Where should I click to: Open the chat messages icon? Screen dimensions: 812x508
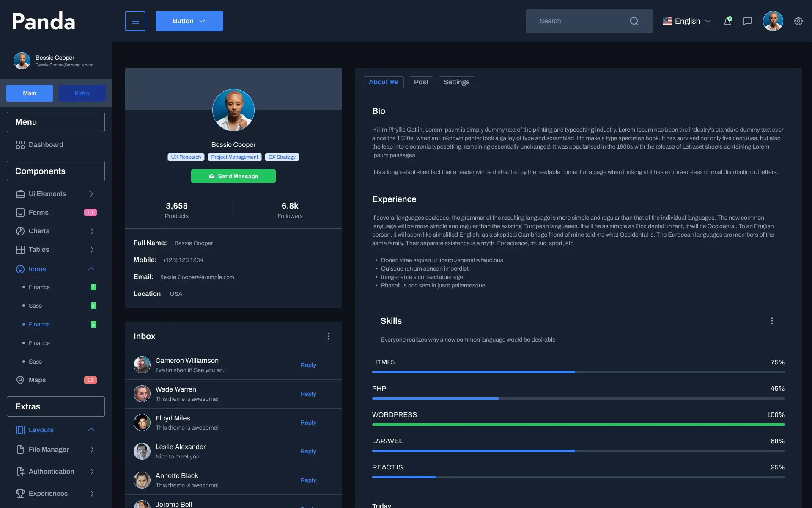tap(748, 21)
